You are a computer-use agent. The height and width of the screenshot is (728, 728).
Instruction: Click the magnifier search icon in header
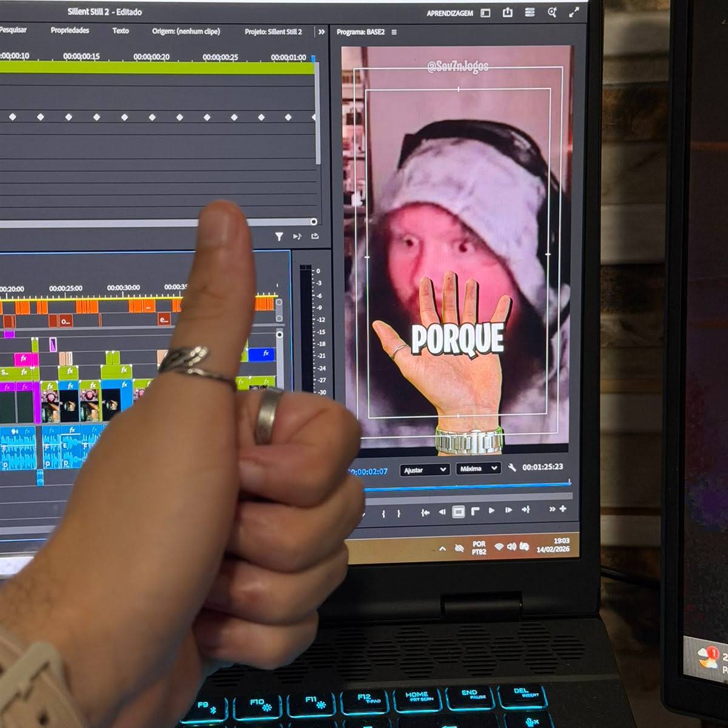[552, 12]
